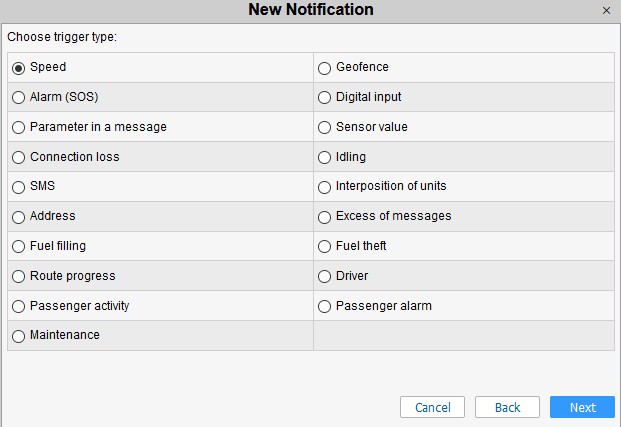Close the New Notification dialog
This screenshot has width=621, height=427.
[606, 10]
